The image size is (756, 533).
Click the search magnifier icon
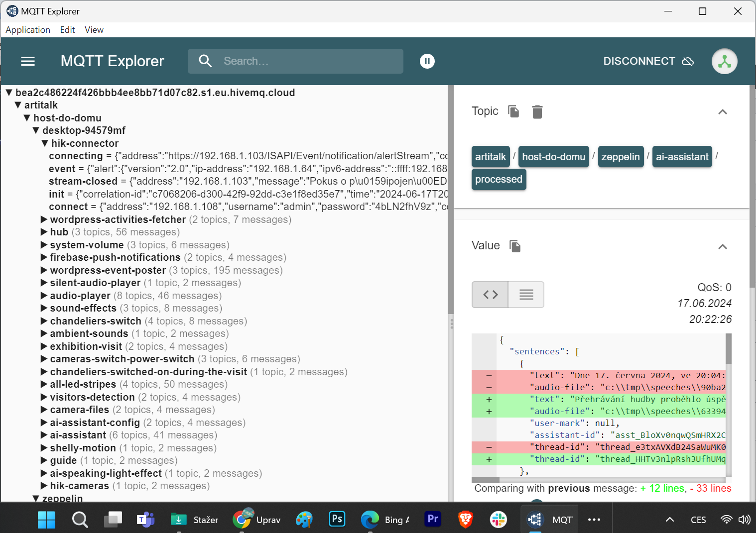coord(205,61)
